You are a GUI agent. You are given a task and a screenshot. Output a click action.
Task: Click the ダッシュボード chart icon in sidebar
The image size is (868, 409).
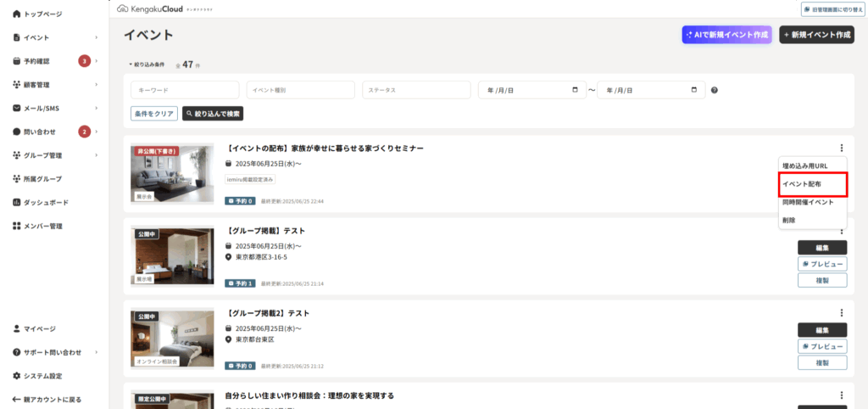[x=17, y=203]
